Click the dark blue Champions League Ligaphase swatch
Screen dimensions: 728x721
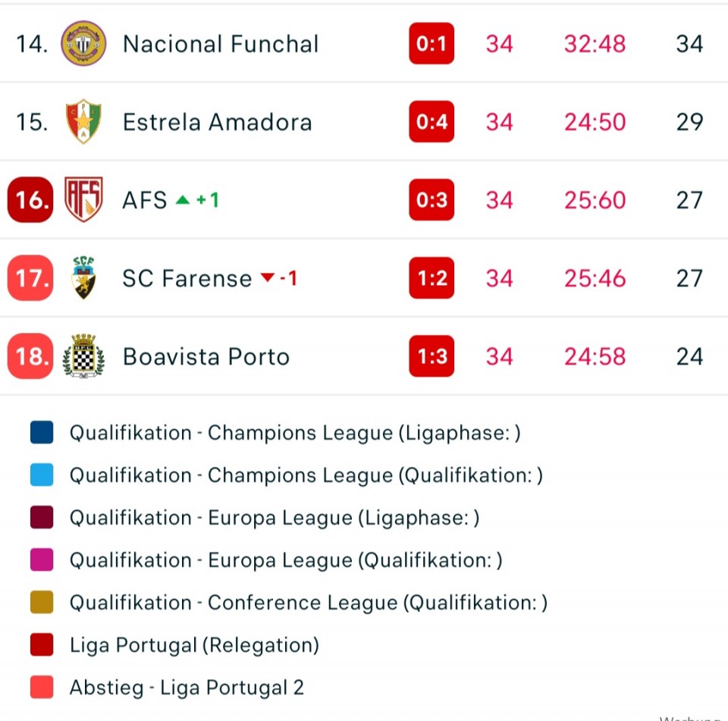[42, 432]
